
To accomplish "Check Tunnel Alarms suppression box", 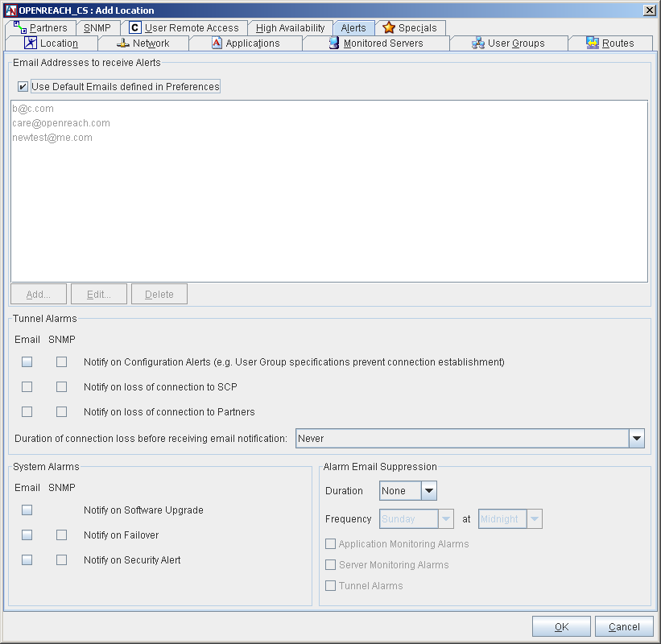I will click(330, 586).
